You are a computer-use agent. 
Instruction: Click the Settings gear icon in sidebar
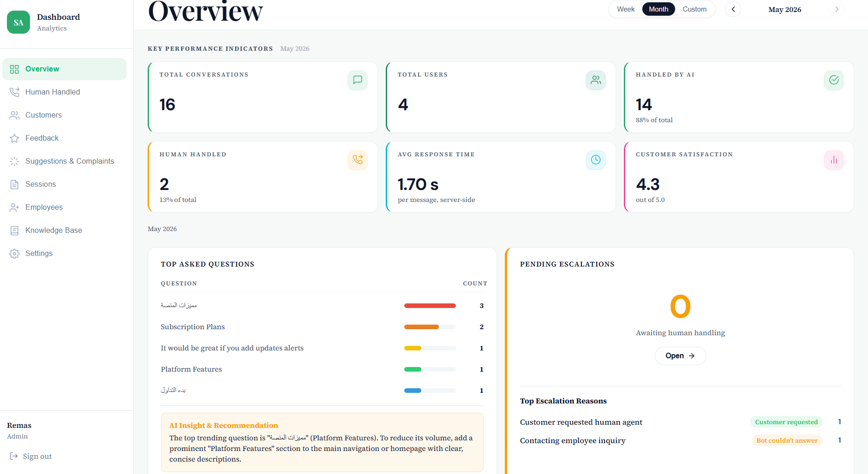click(x=14, y=254)
